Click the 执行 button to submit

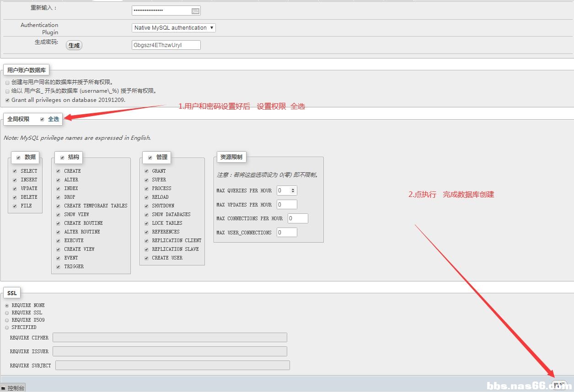559,385
